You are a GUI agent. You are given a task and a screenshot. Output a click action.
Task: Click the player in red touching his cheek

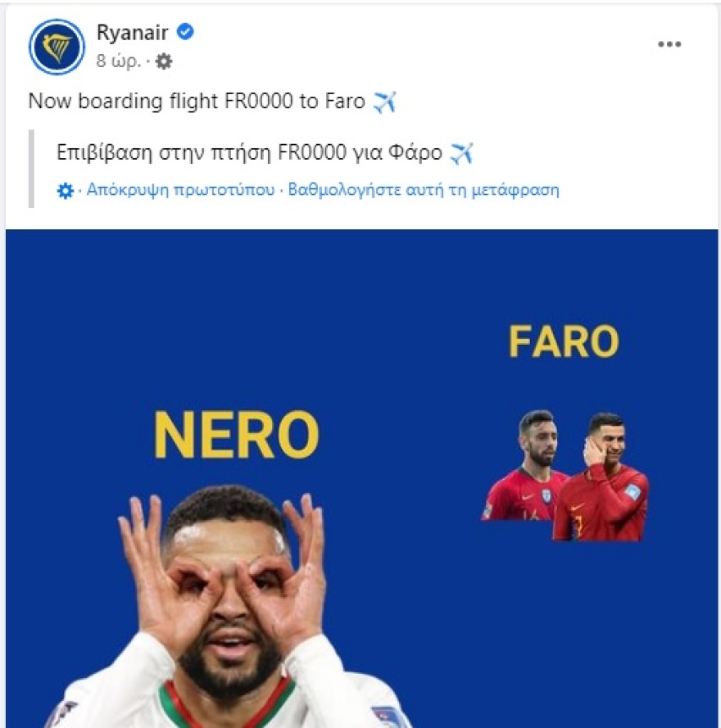[x=601, y=477]
